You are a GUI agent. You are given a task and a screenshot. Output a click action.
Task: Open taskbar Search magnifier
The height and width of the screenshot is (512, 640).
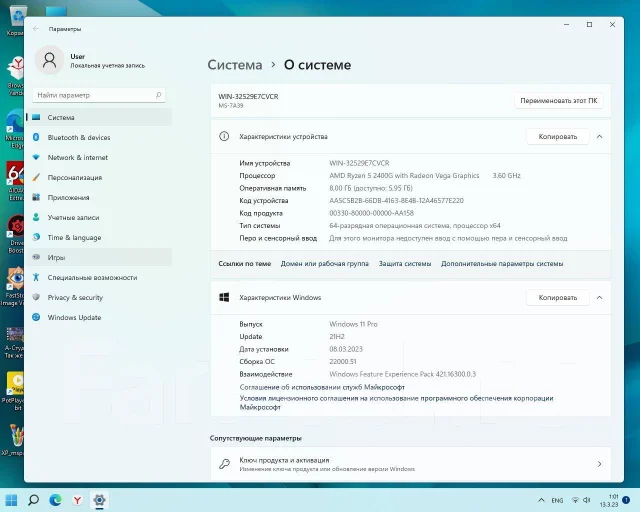33,500
